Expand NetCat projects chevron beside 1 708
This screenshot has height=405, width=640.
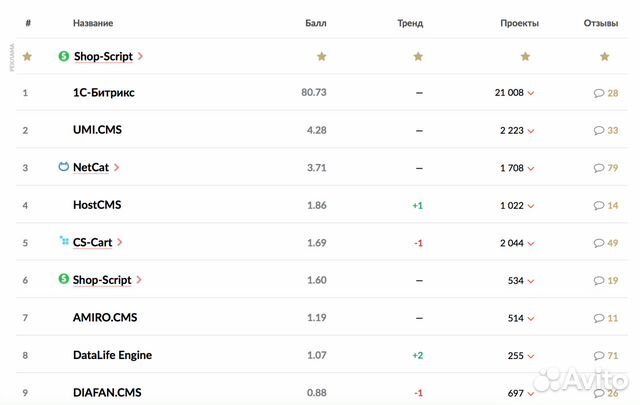coord(531,169)
